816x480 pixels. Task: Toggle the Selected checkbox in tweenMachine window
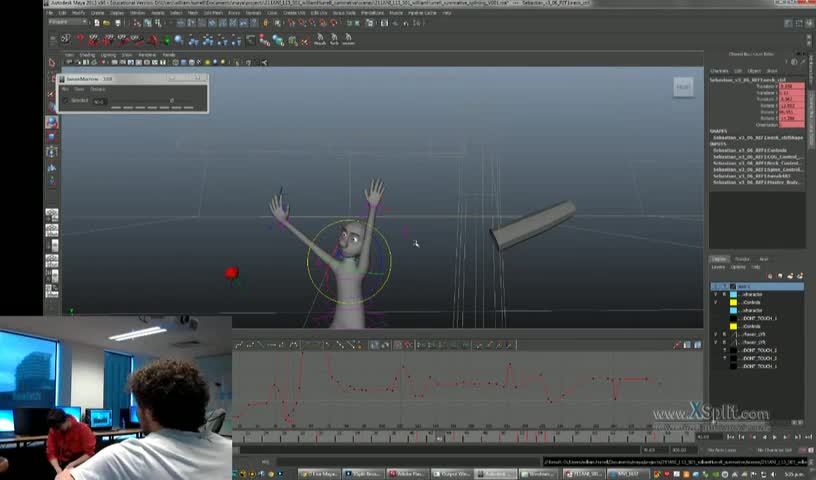pyautogui.click(x=67, y=100)
